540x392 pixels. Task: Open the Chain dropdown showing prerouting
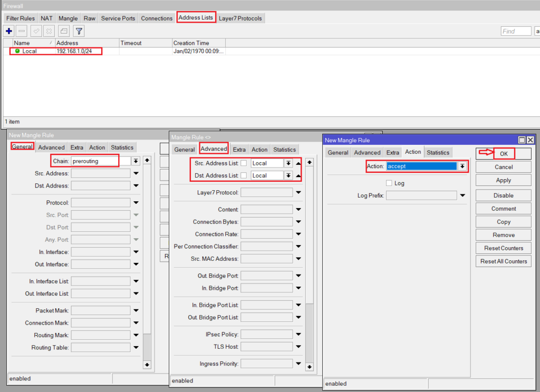(x=136, y=161)
